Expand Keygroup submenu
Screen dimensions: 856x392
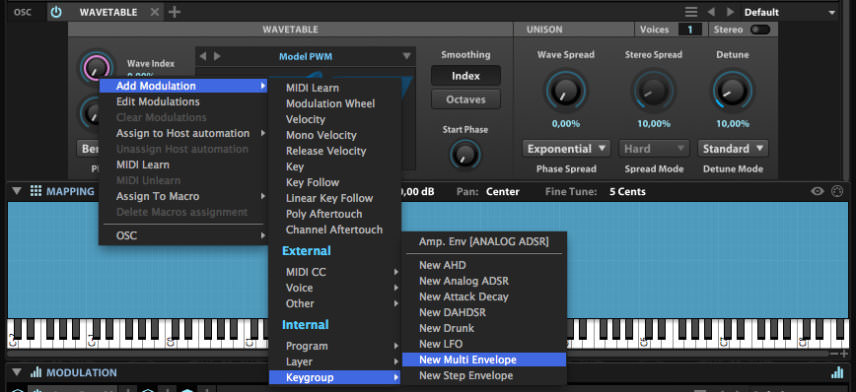335,377
